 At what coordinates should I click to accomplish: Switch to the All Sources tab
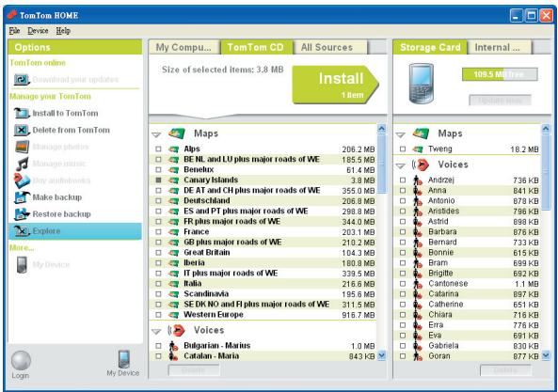pyautogui.click(x=329, y=47)
